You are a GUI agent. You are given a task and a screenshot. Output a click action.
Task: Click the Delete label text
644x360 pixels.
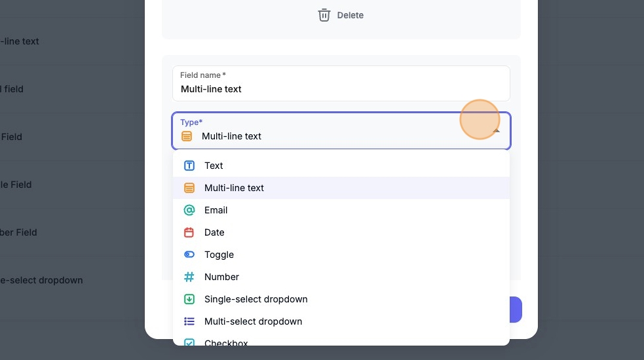point(350,15)
